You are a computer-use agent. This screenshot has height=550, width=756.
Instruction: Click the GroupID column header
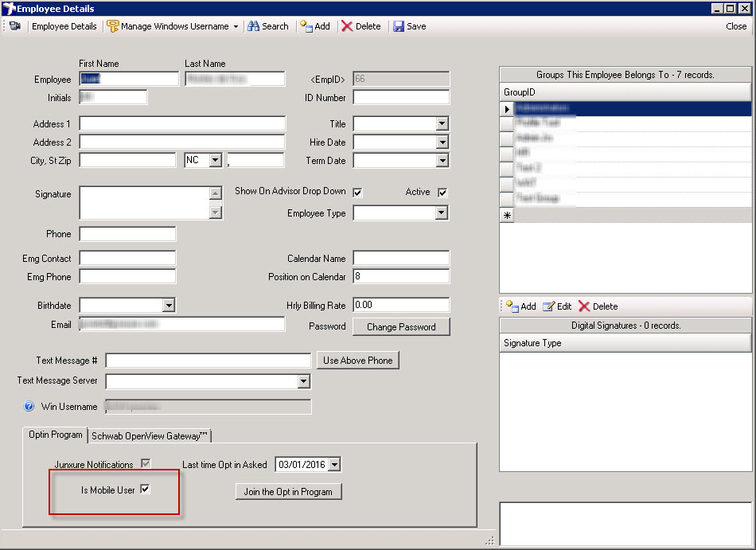[625, 92]
